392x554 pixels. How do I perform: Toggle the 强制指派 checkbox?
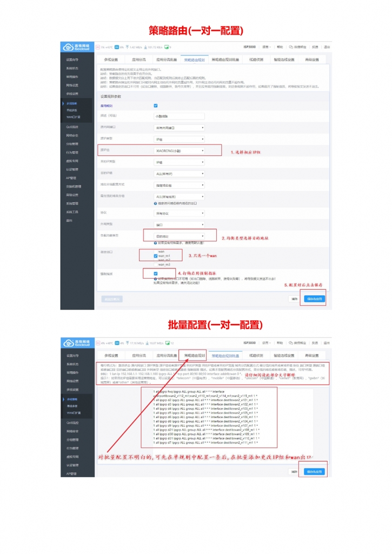coord(156,273)
